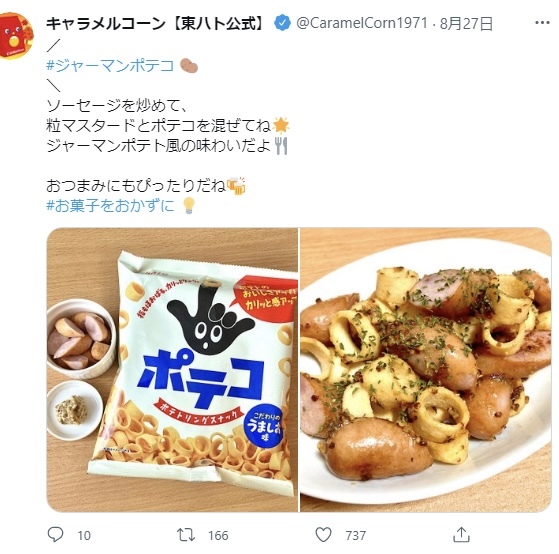Open the Caramel Corn profile avatar
The width and height of the screenshot is (559, 554).
pyautogui.click(x=15, y=35)
